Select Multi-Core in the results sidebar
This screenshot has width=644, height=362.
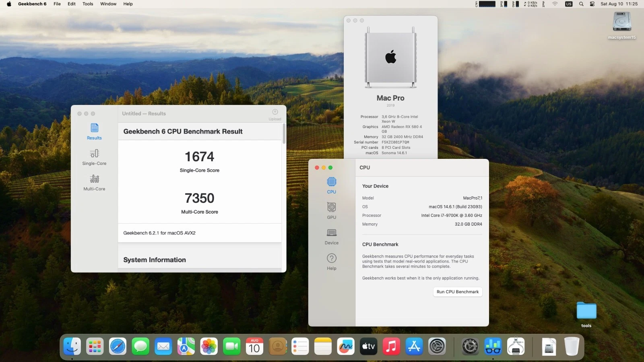pos(94,183)
